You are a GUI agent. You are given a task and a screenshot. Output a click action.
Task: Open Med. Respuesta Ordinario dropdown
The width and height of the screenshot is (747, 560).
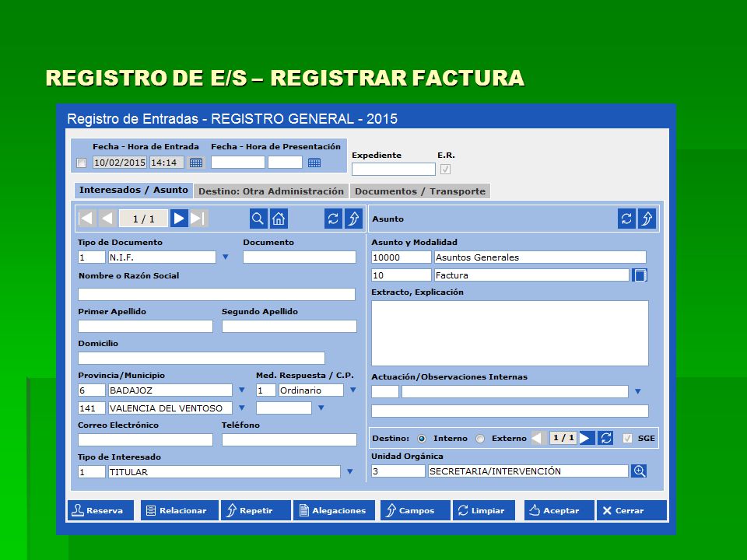click(x=353, y=390)
